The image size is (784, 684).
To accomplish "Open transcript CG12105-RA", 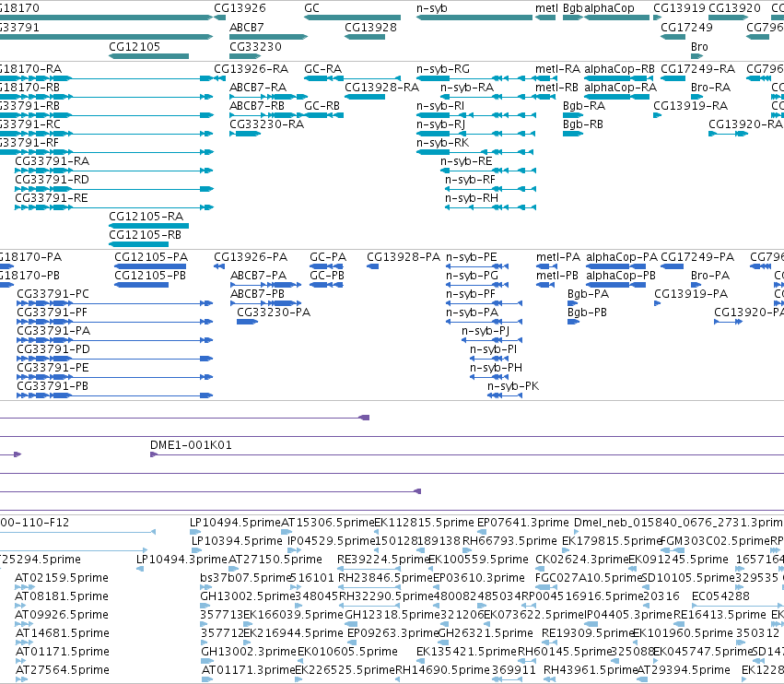I will click(146, 217).
